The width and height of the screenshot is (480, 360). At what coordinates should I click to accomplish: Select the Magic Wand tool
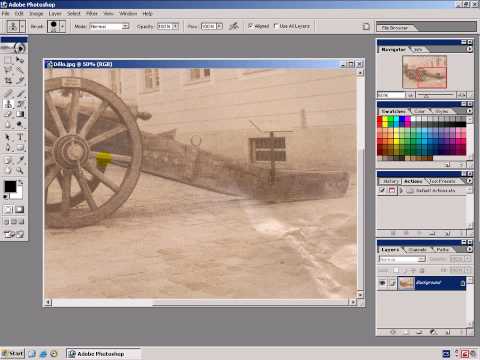pyautogui.click(x=20, y=70)
